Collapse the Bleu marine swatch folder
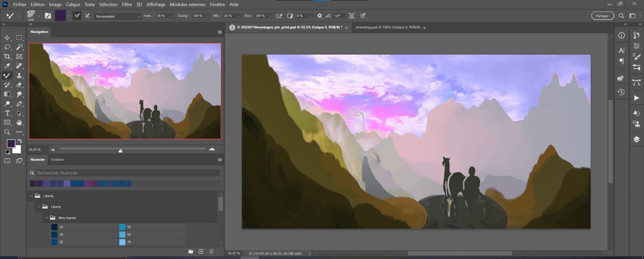Viewport: 644px width, 259px height. point(46,218)
